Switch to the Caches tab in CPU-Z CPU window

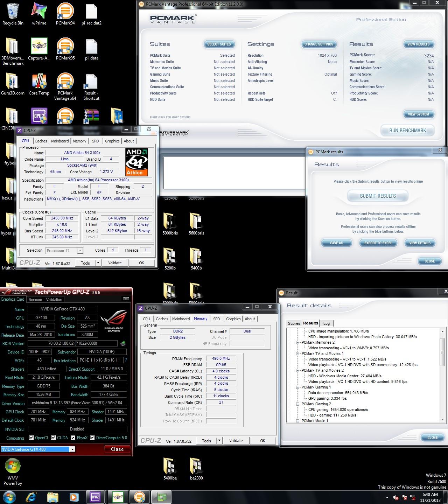coord(41,141)
